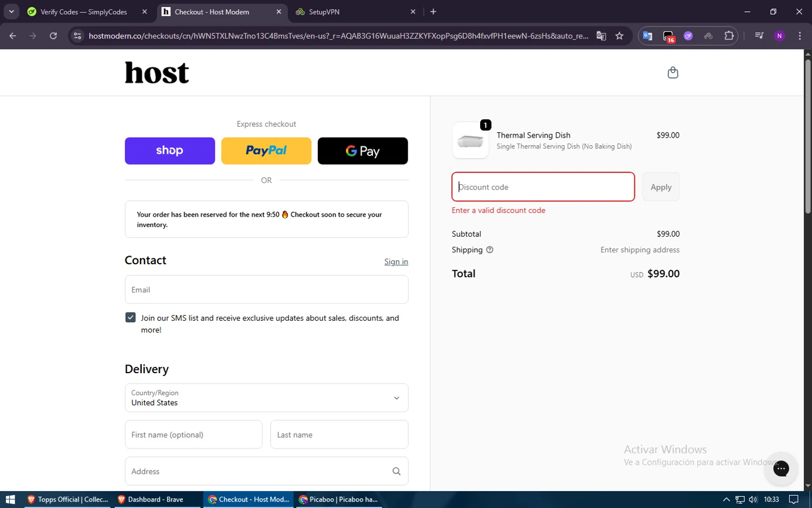Image resolution: width=812 pixels, height=508 pixels.
Task: Open the chat support bubble
Action: (x=781, y=468)
